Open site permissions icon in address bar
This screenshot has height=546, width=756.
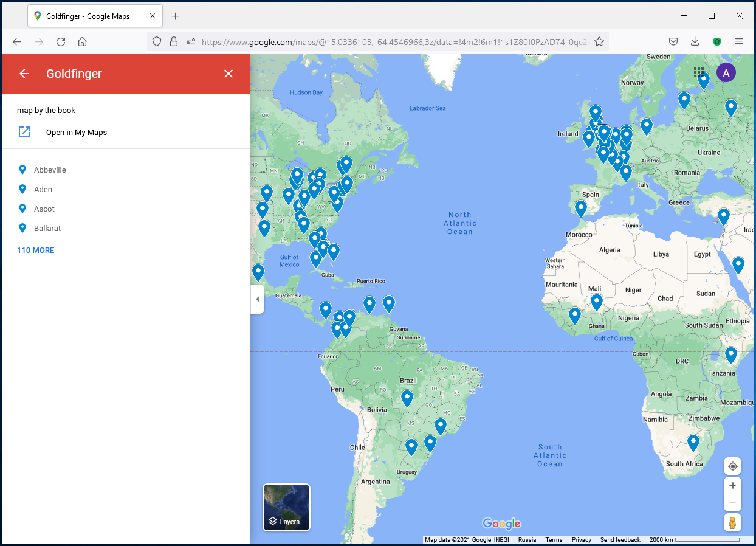coord(191,41)
